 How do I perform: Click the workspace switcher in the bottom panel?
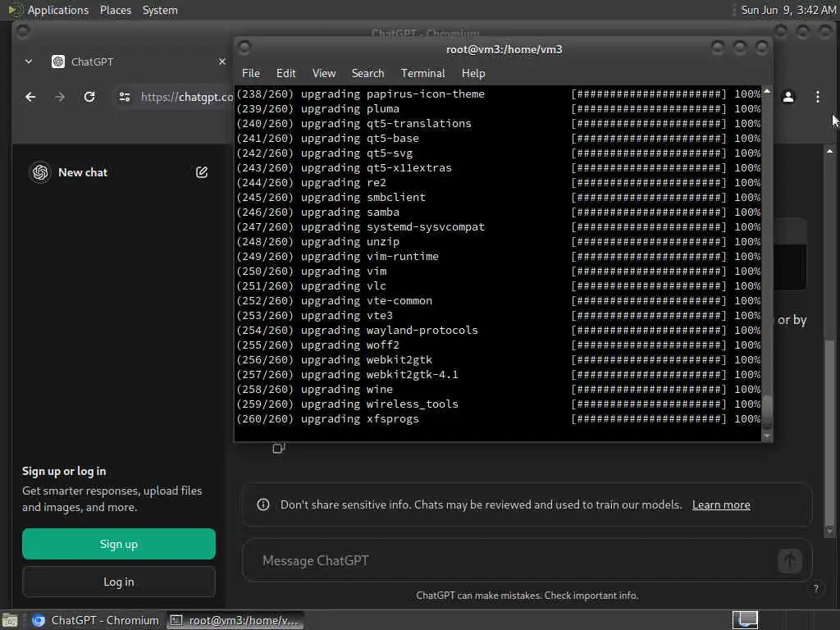(745, 620)
